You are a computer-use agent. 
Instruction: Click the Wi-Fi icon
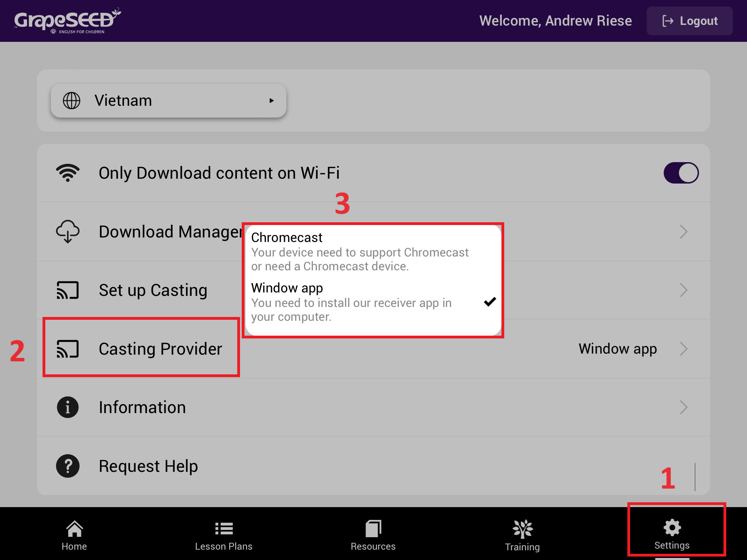68,172
